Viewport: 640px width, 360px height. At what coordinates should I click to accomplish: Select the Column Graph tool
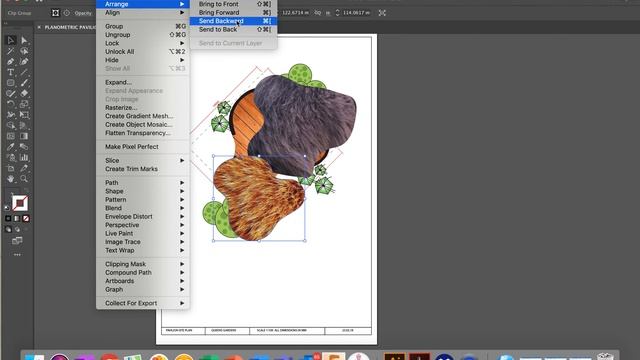tap(24, 157)
